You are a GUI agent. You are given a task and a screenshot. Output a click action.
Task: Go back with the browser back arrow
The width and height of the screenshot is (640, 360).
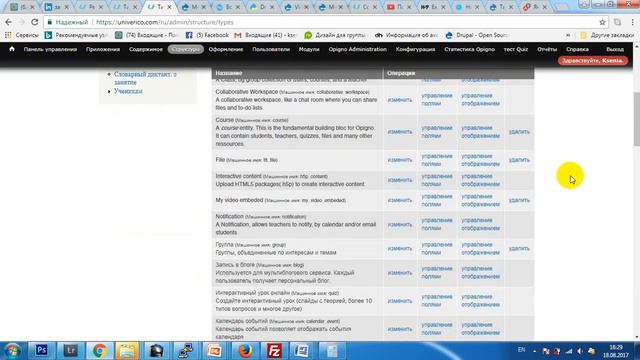click(9, 22)
